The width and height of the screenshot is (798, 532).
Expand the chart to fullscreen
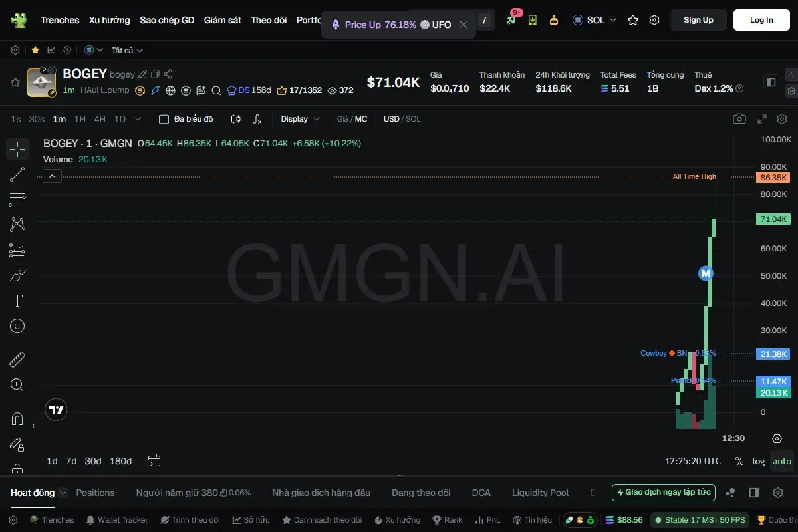click(x=762, y=119)
